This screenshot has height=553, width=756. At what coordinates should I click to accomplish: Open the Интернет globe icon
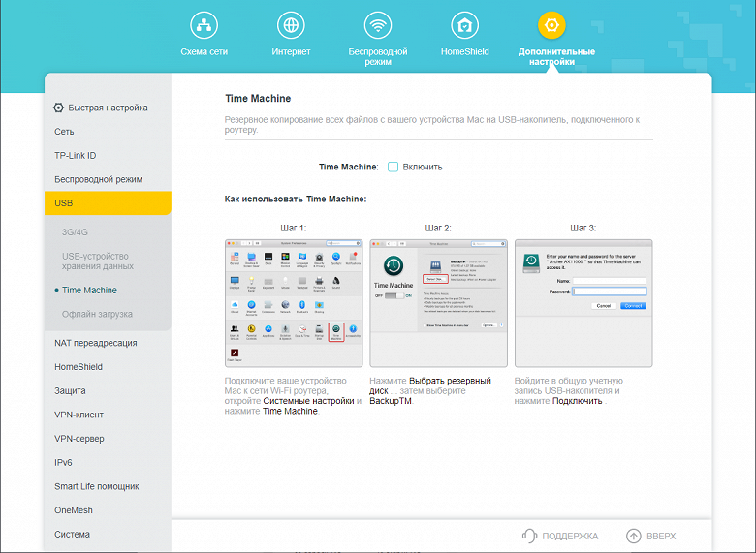coord(291,25)
